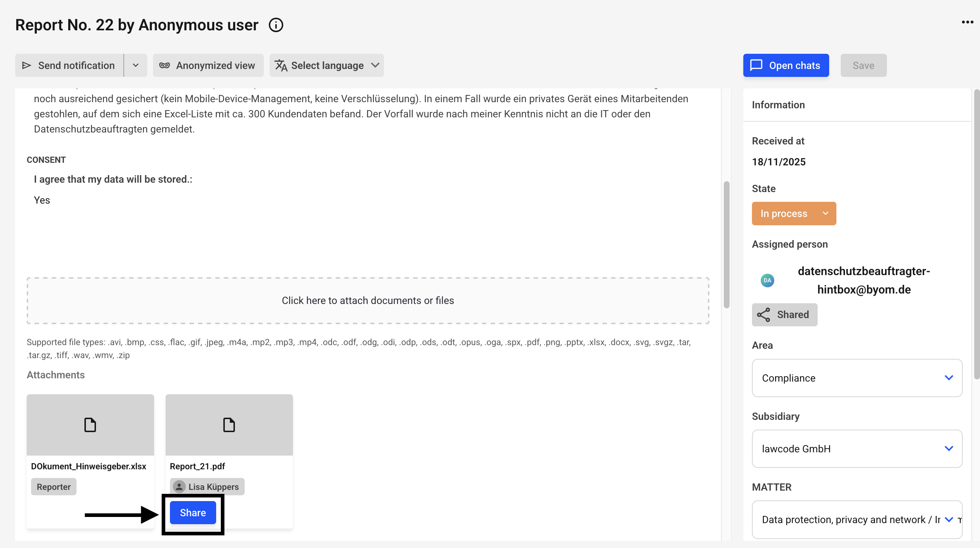Click the report content vertical scrollbar
Screen dimensions: 980x548
pyautogui.click(x=726, y=244)
